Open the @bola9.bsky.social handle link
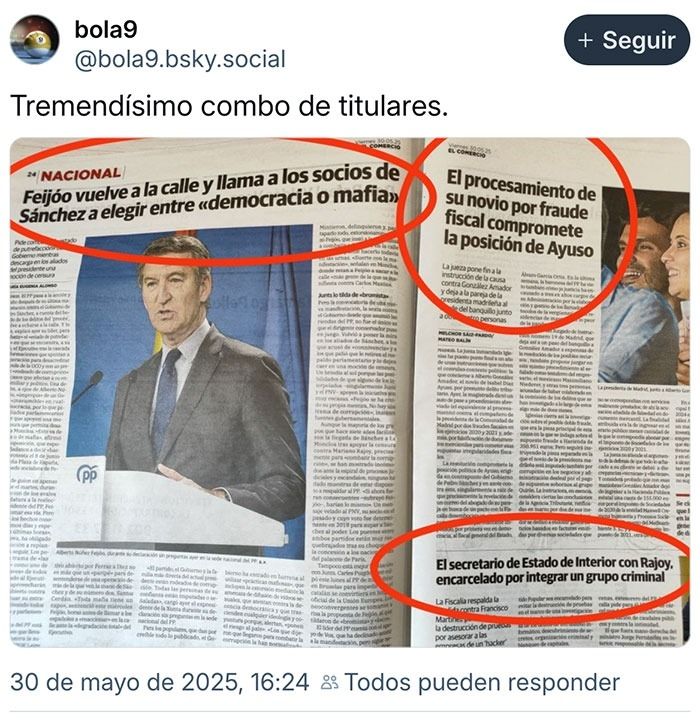 click(x=180, y=60)
